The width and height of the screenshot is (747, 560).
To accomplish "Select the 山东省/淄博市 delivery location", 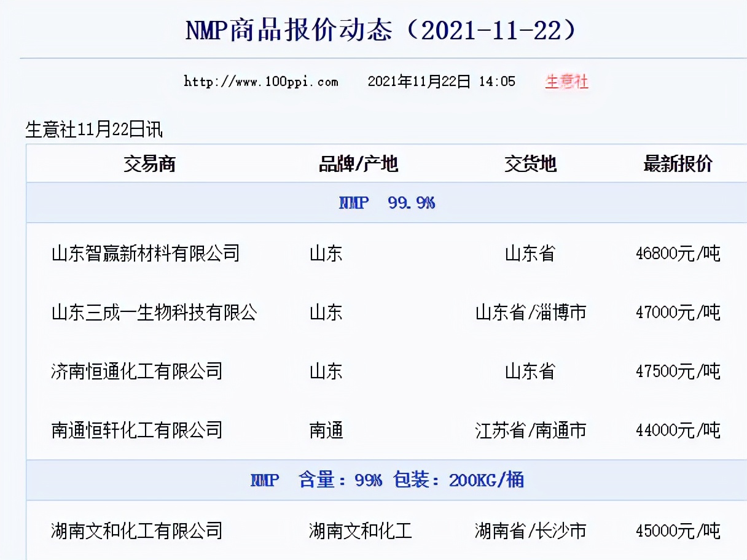I will (x=533, y=313).
